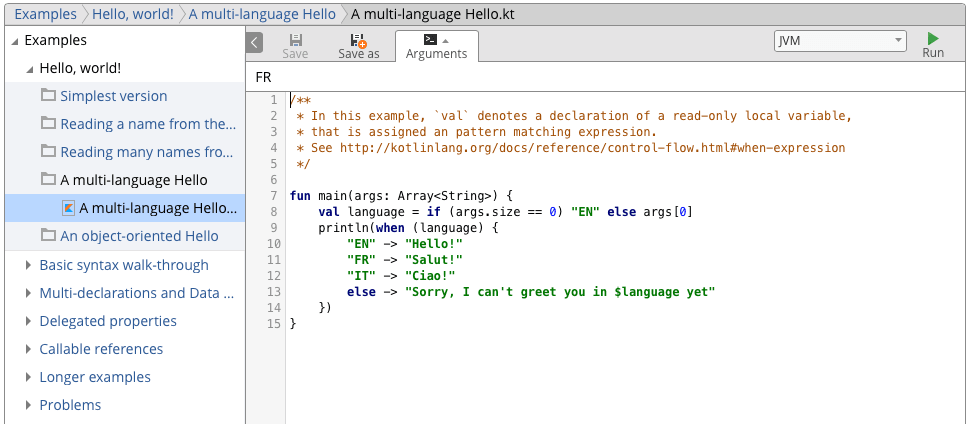Expand Multi-declarations and Data section
970x424 pixels.
(28, 293)
